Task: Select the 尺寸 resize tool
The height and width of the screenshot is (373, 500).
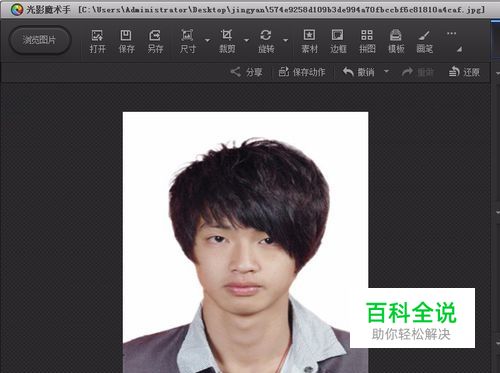Action: click(188, 41)
